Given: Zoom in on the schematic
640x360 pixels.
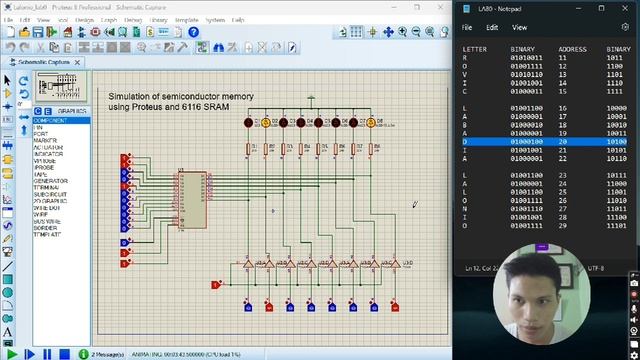Looking at the screenshot, I should [x=402, y=32].
